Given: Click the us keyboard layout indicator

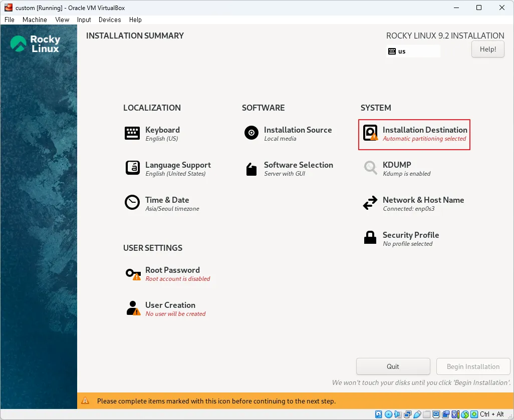Looking at the screenshot, I should pos(413,51).
